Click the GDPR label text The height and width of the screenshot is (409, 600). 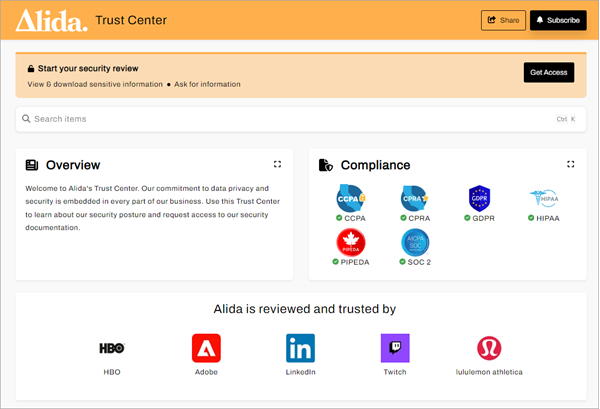[483, 218]
